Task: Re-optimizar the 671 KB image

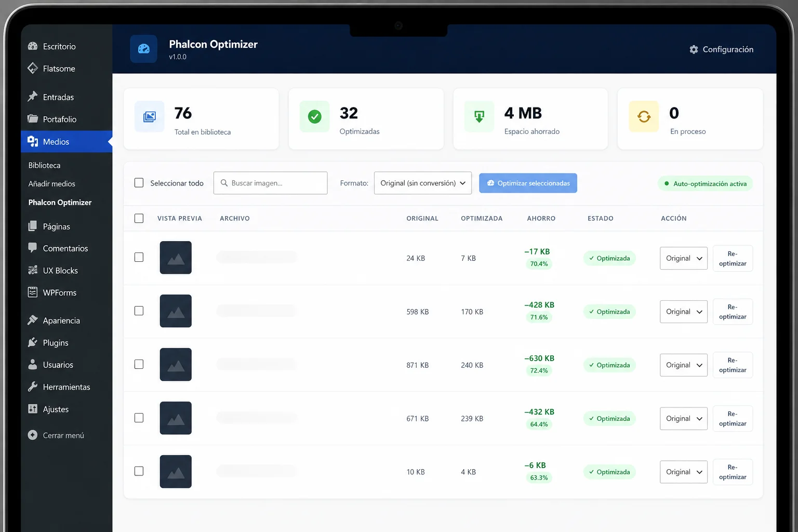Action: tap(733, 419)
